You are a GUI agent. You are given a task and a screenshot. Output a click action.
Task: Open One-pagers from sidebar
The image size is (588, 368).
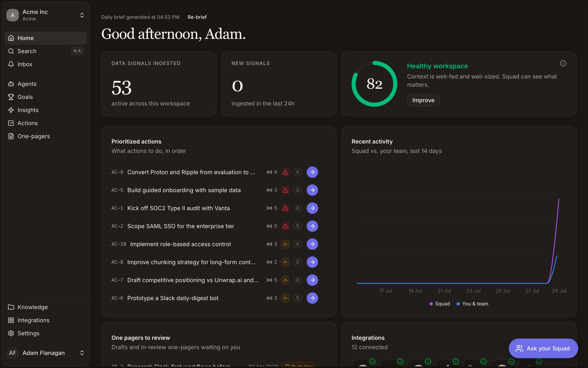(46, 136)
